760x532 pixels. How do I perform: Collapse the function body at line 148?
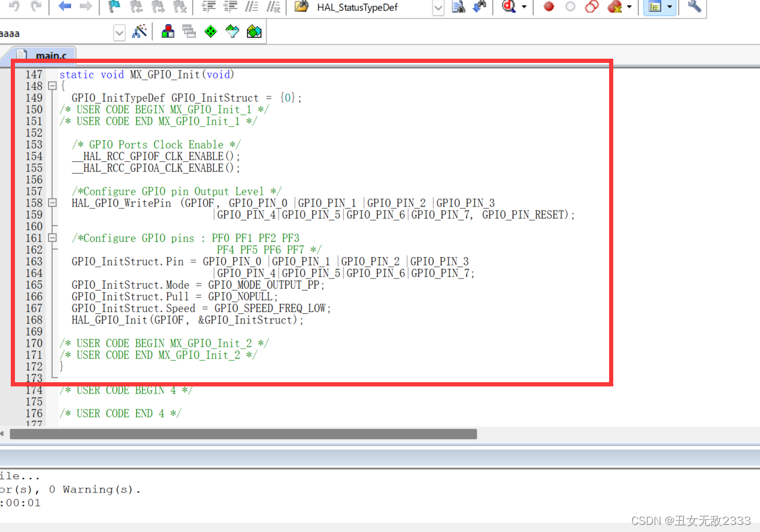pyautogui.click(x=52, y=86)
